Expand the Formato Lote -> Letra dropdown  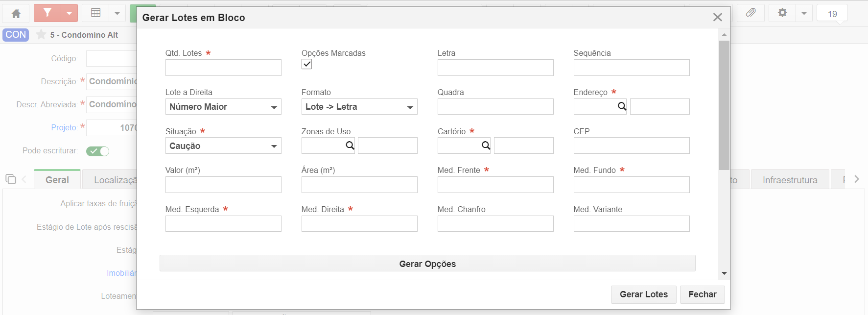pyautogui.click(x=359, y=107)
